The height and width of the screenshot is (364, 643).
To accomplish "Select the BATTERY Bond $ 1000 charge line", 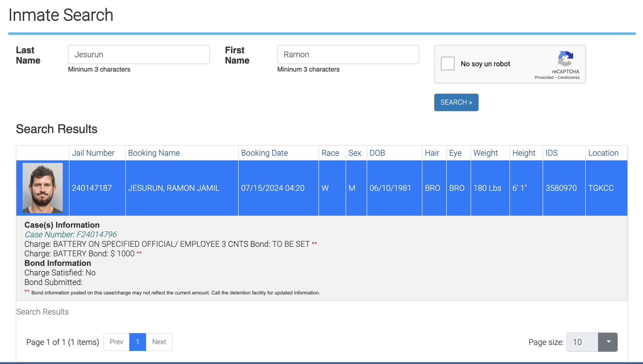I will tap(83, 254).
